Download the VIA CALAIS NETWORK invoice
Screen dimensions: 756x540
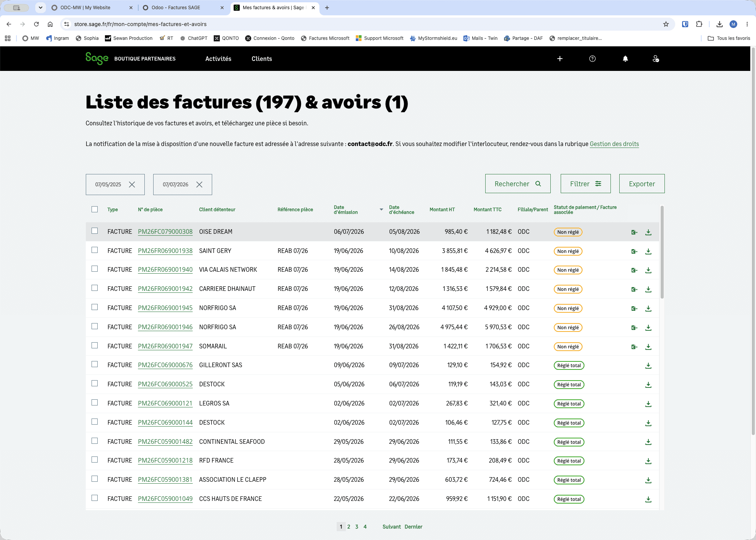648,270
